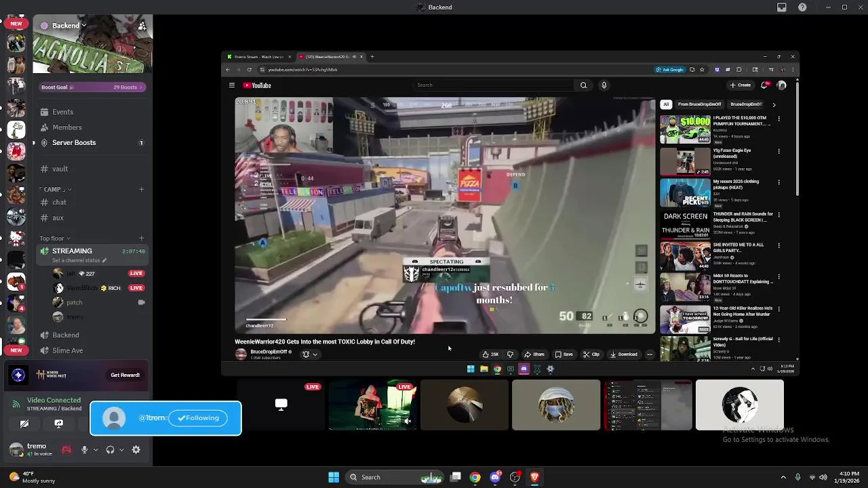Open more actions ellipsis under video
Screen dimensions: 868x488
click(650, 354)
